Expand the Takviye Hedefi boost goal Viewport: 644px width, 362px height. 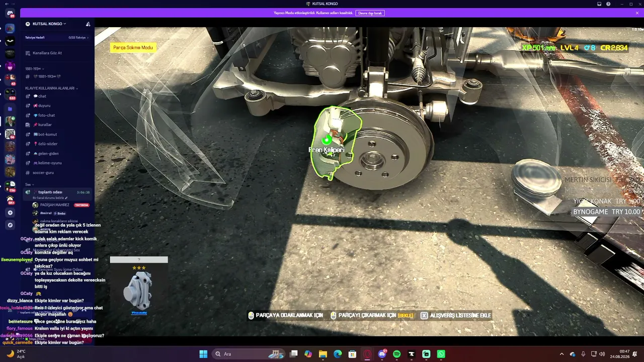coord(57,38)
